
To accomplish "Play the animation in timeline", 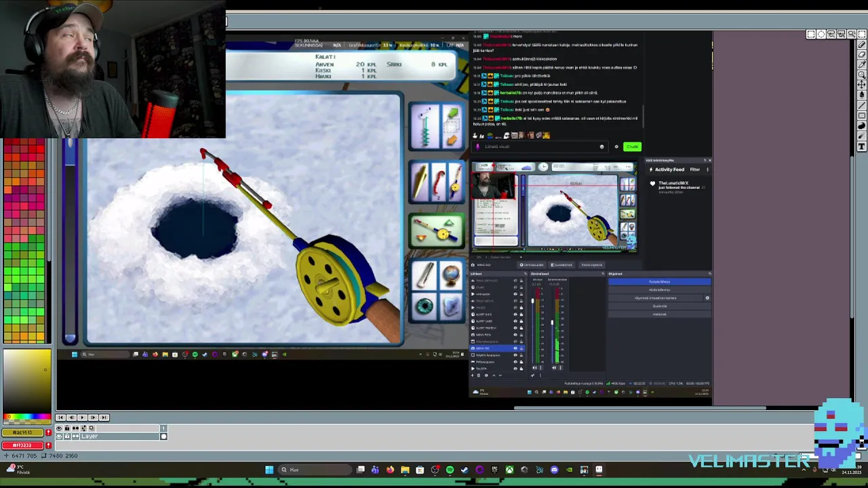I will point(82,418).
